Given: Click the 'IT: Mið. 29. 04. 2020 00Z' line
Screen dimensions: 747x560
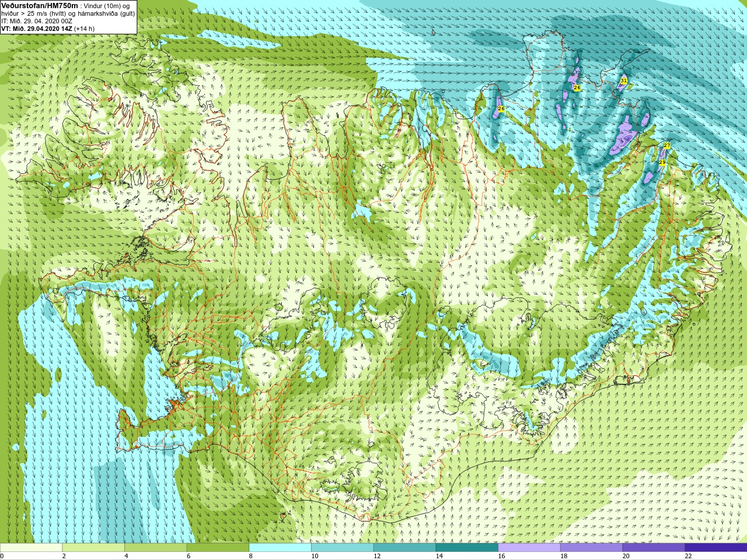Looking at the screenshot, I should pos(37,21).
